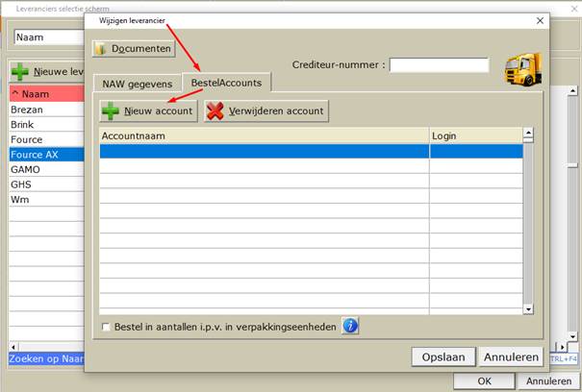Click the supplier list scroll up arrow
The width and height of the screenshot is (582, 392).
pos(572,90)
